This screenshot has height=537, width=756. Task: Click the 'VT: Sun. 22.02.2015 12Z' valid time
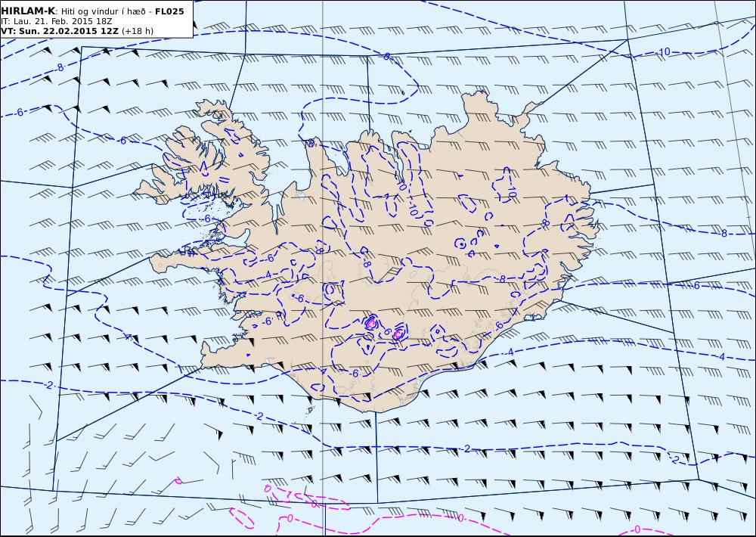point(59,31)
